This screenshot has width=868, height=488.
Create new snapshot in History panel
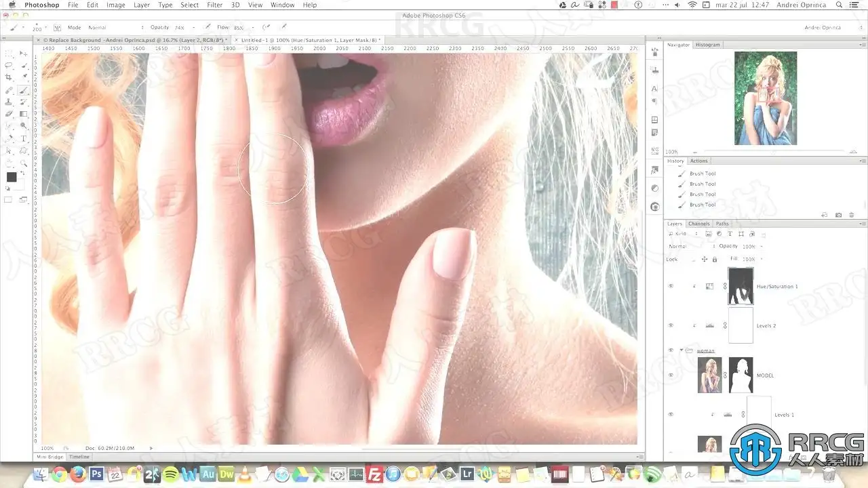839,215
